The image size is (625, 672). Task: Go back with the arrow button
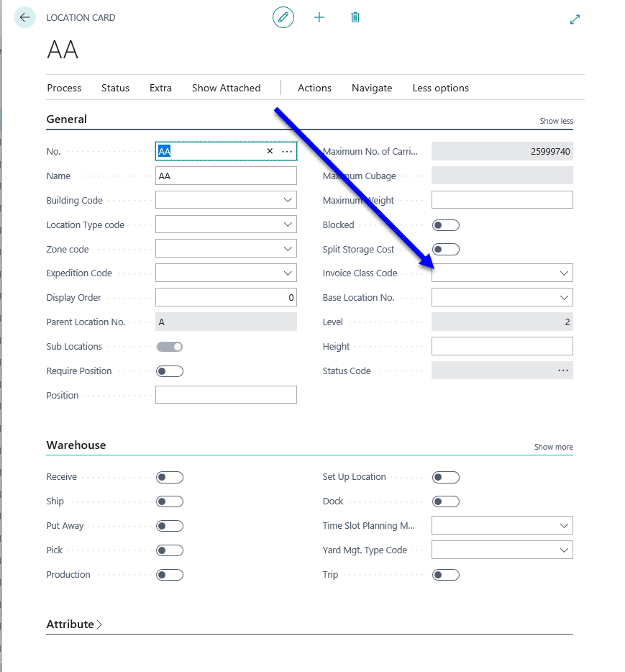click(25, 17)
